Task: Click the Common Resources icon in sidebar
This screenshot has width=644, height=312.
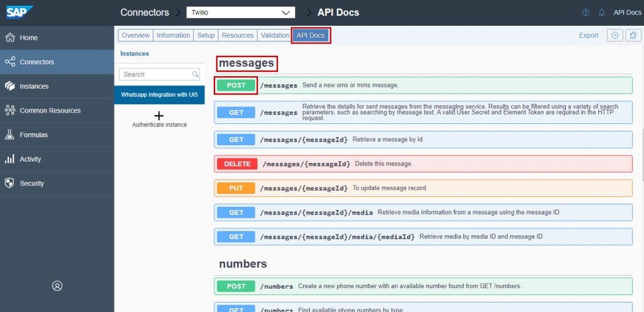Action: pyautogui.click(x=10, y=111)
